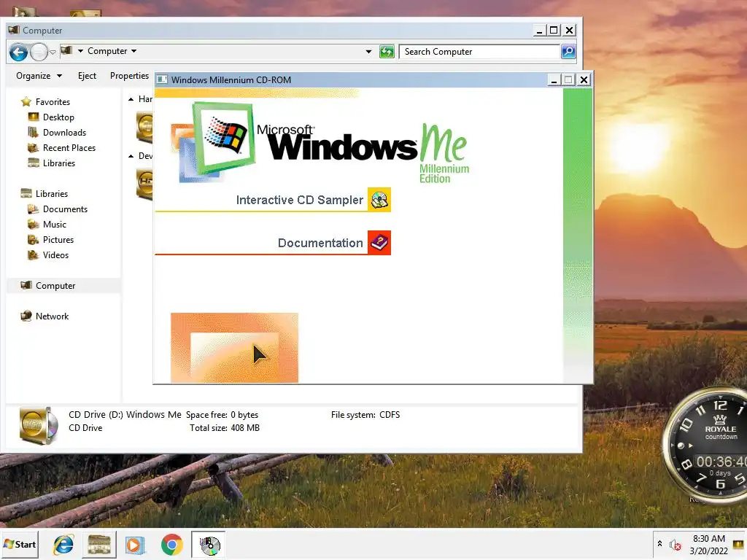Launch Google Chrome from taskbar

point(172,545)
